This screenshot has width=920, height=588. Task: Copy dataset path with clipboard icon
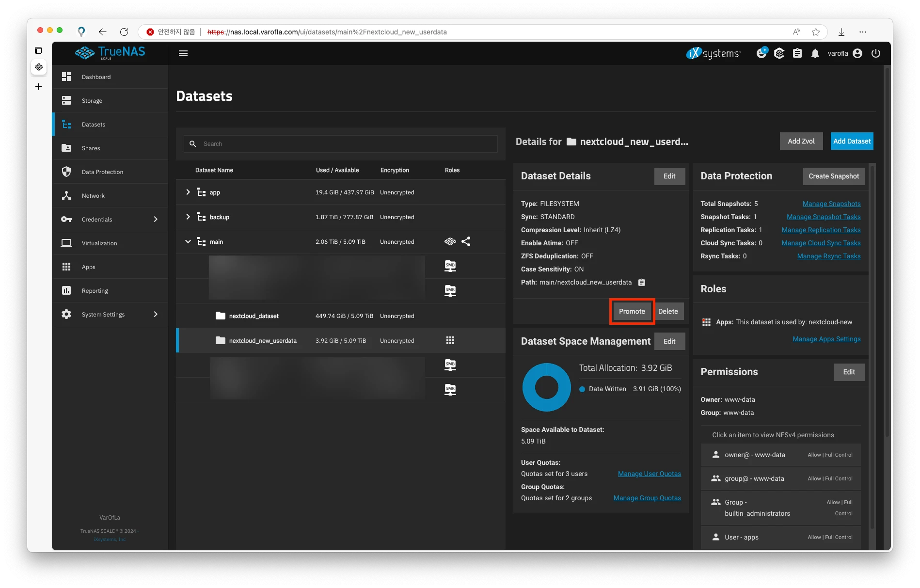(642, 282)
